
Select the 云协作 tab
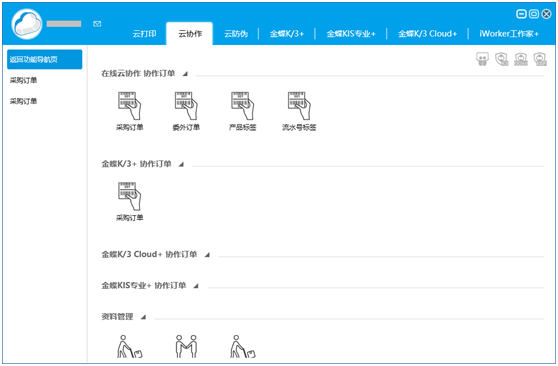click(190, 34)
